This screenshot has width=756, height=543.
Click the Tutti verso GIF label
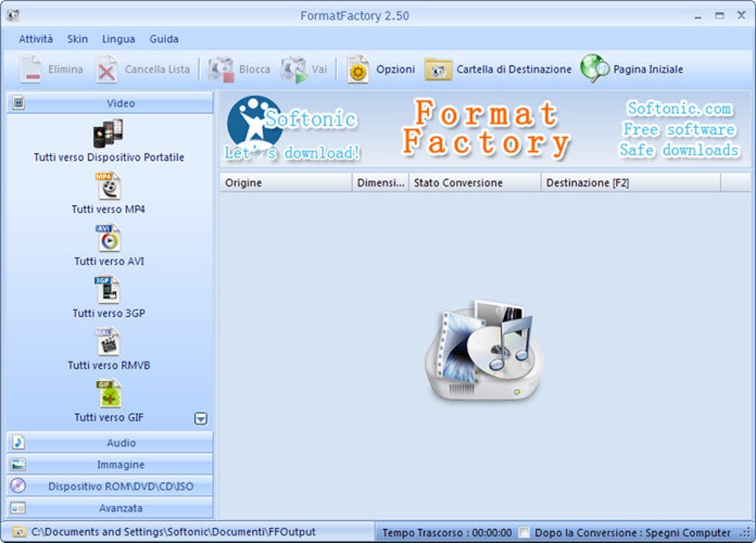[109, 417]
